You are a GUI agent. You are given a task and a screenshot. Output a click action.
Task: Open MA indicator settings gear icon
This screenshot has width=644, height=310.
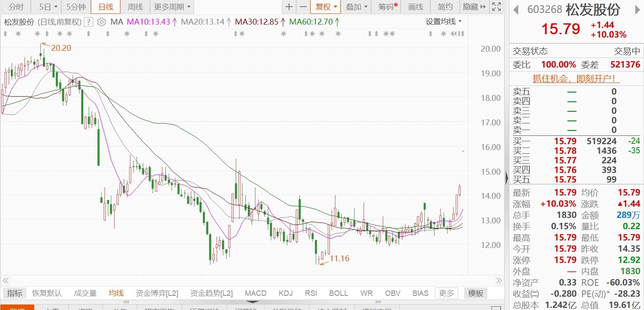[x=101, y=22]
